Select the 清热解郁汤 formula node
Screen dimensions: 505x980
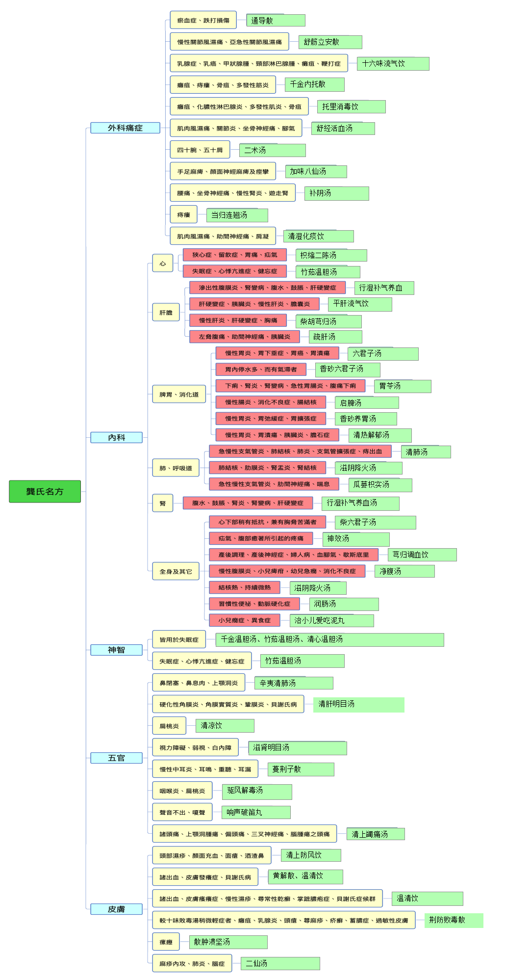pos(380,435)
